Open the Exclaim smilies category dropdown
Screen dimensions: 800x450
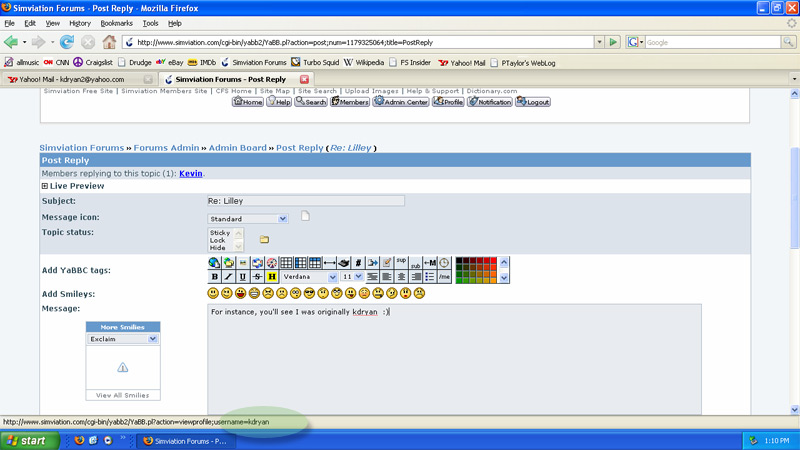tap(152, 339)
